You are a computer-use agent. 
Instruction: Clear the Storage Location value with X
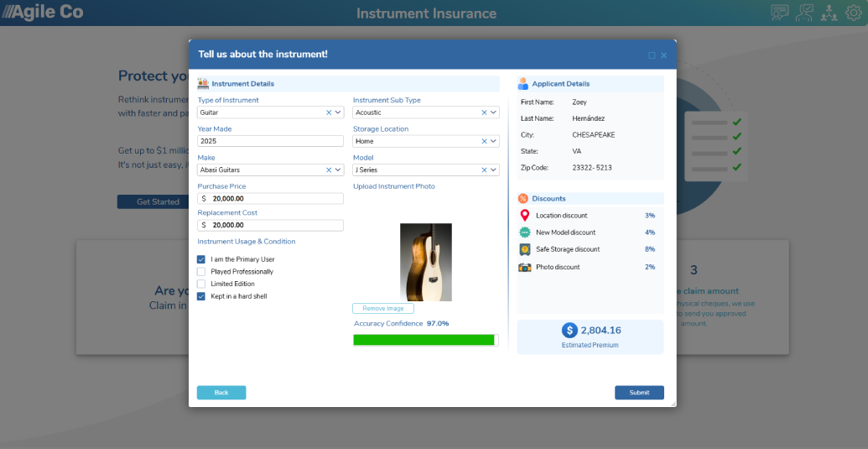(x=484, y=141)
